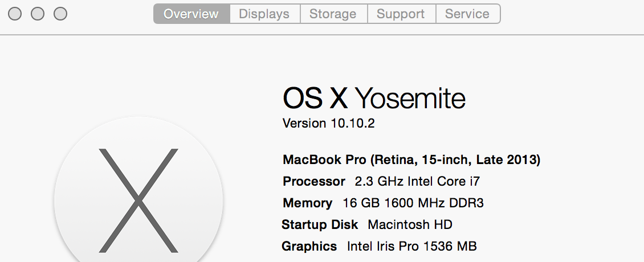Click the Intel Iris Pro 1536 MB value

coord(412,247)
